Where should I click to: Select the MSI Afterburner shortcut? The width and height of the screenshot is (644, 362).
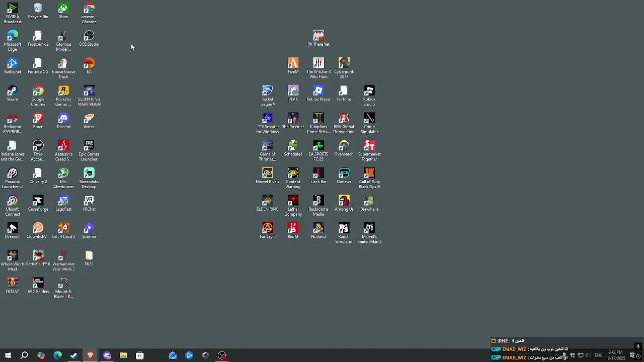click(x=63, y=178)
